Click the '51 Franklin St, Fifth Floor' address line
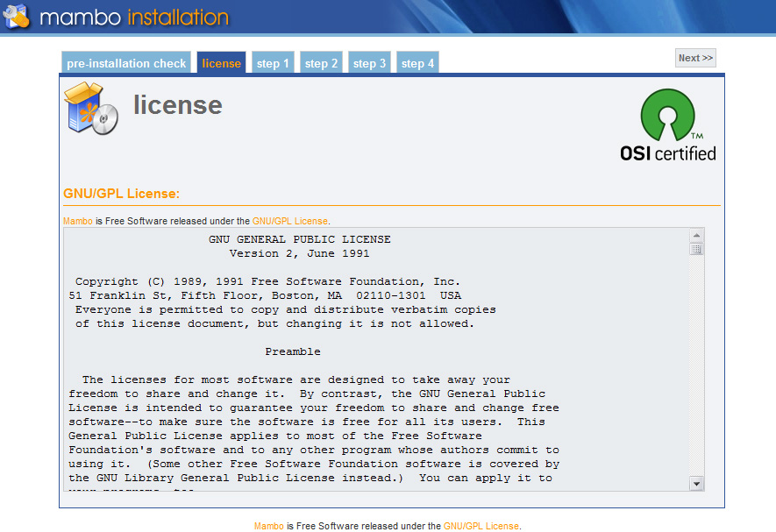 [x=265, y=296]
